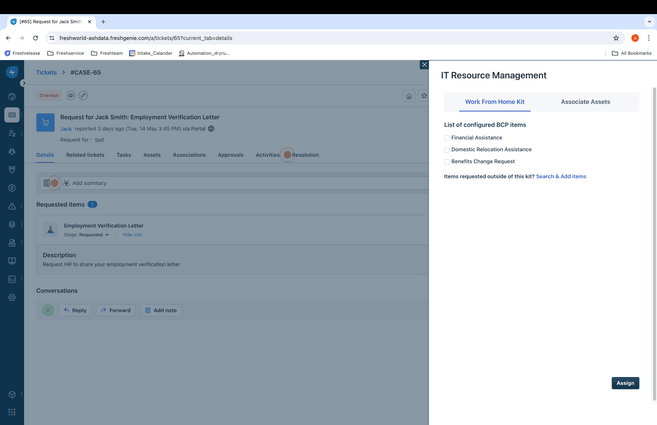Click the home icon in ticket header
The image size is (657, 425).
pyautogui.click(x=409, y=96)
